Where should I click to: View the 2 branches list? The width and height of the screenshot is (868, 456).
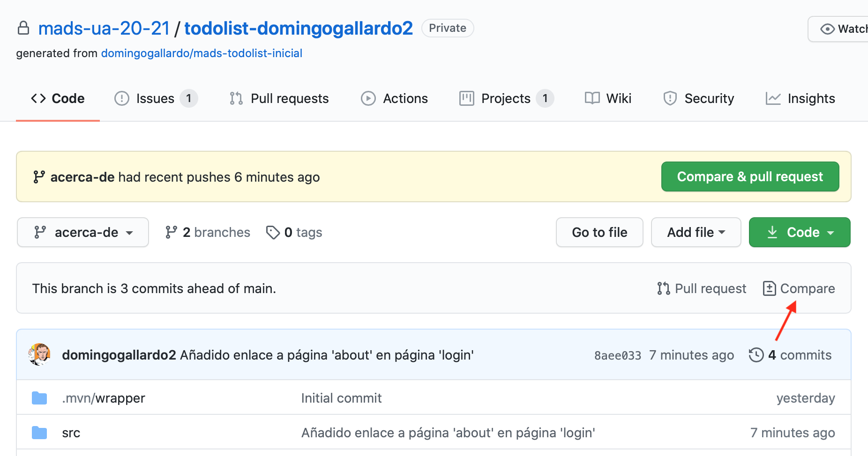[x=208, y=232]
